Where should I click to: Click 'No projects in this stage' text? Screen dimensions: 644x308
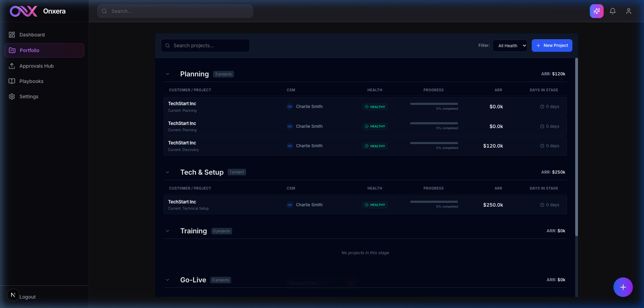(365, 253)
